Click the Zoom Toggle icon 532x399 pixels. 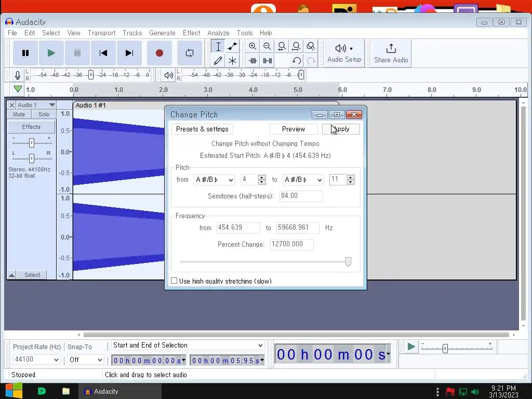(311, 46)
